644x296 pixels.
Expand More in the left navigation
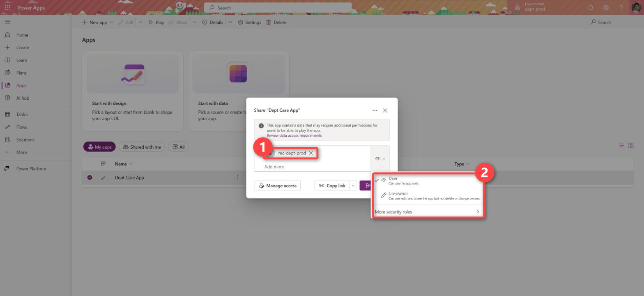(x=21, y=152)
